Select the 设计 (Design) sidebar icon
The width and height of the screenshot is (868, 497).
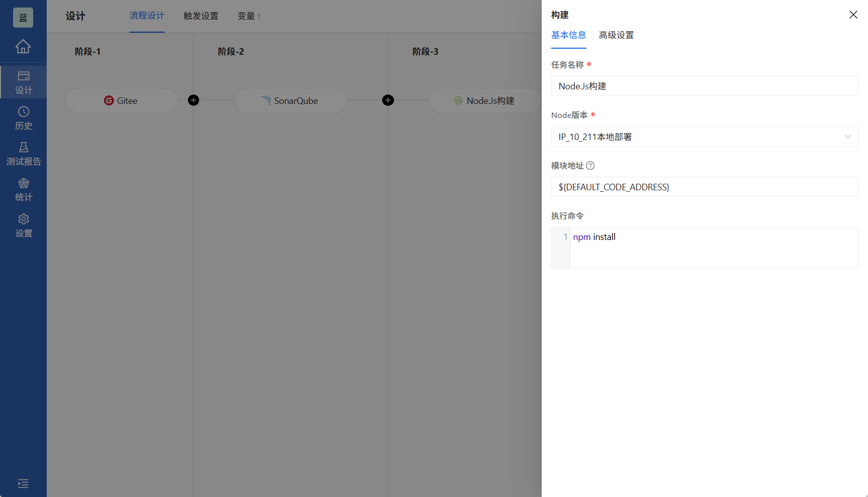pyautogui.click(x=23, y=82)
